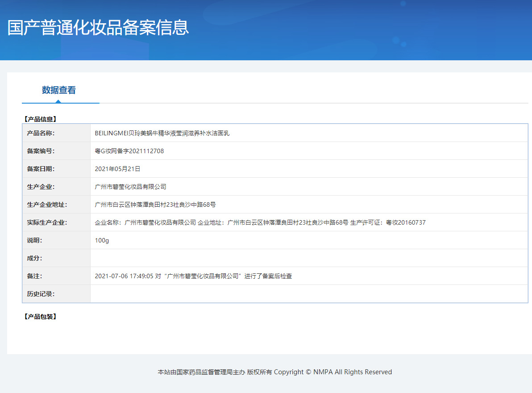
Task: Select the 【产品信息】 section heading
Action: point(40,119)
